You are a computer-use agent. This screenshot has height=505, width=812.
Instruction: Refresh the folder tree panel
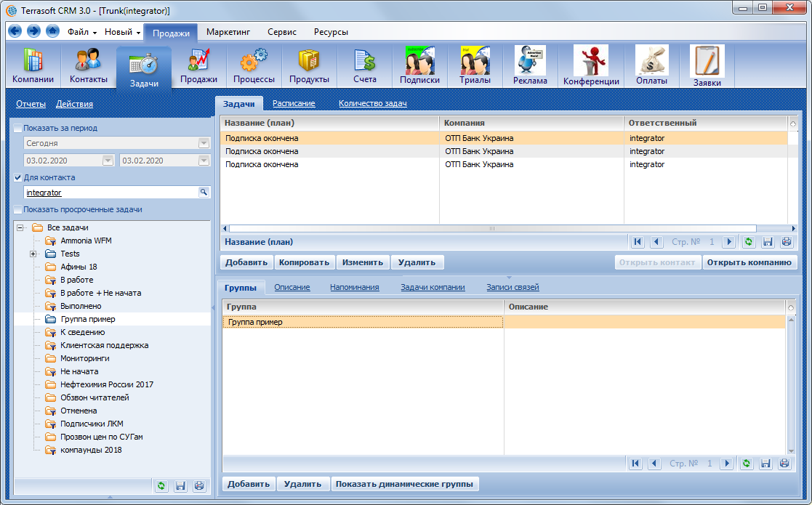click(x=161, y=486)
